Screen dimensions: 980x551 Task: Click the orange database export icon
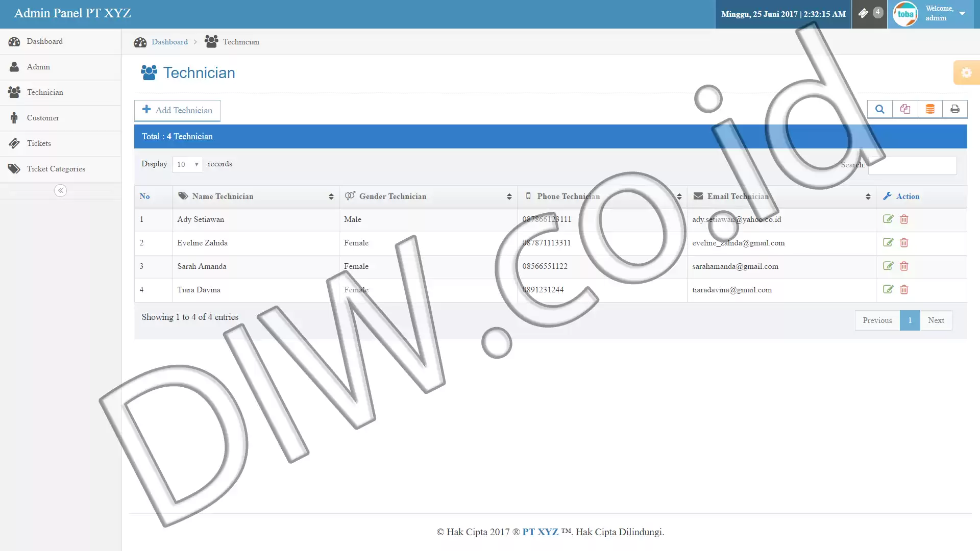930,109
